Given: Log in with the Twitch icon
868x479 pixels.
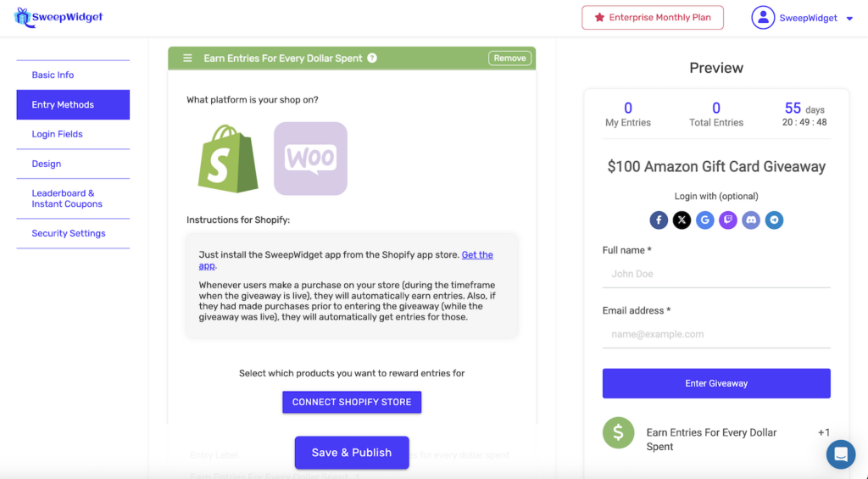Looking at the screenshot, I should [x=728, y=220].
